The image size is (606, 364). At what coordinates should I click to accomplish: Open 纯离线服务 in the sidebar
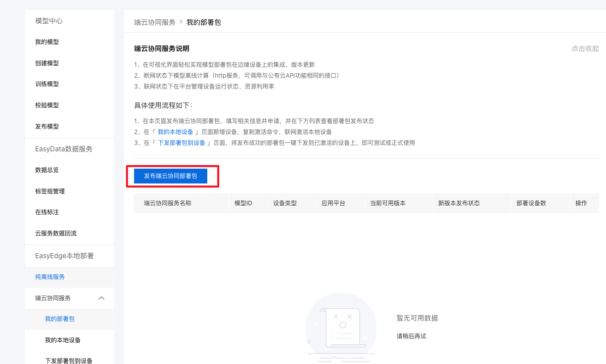50,277
